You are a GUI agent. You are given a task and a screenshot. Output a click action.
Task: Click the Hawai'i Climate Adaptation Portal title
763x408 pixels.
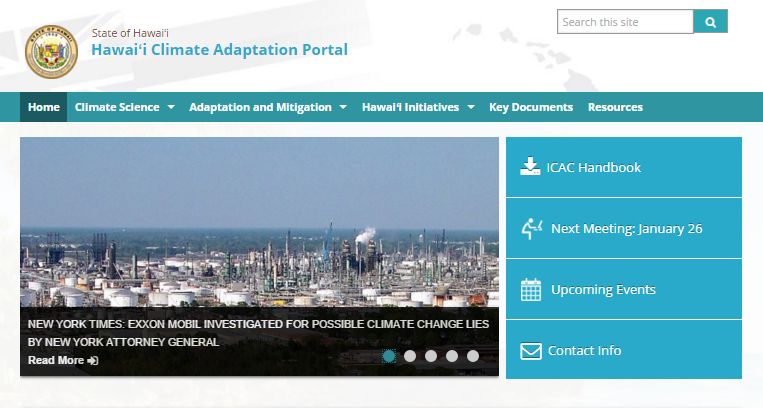(219, 50)
